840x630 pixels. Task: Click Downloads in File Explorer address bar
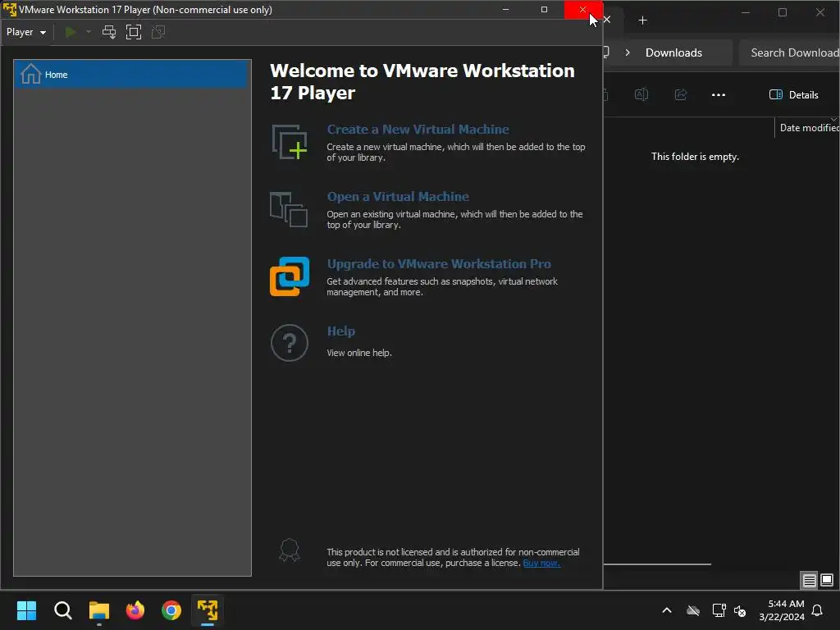point(673,52)
